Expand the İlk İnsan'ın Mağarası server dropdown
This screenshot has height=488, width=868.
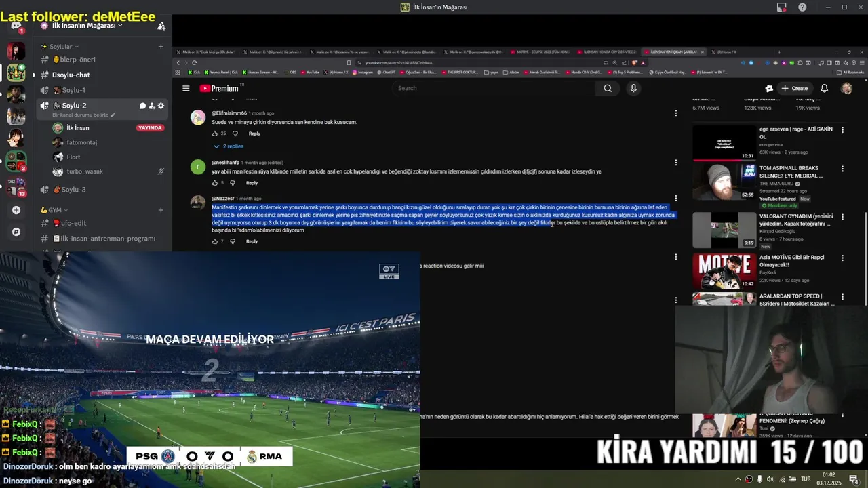point(87,26)
